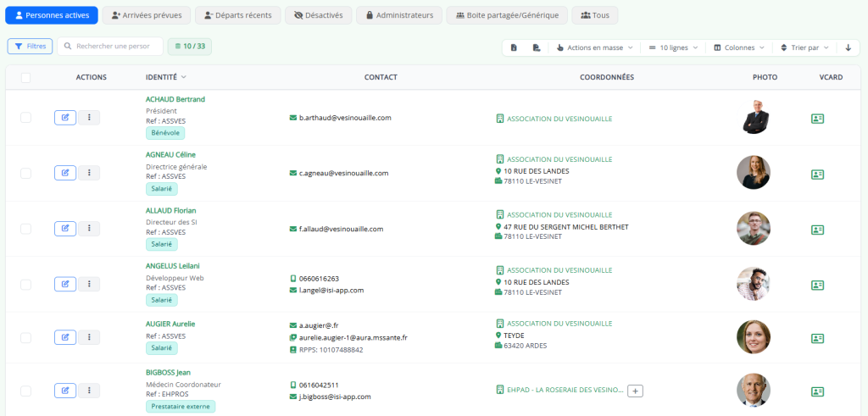
Task: Sort by IDENTITÉ column header
Action: point(165,77)
